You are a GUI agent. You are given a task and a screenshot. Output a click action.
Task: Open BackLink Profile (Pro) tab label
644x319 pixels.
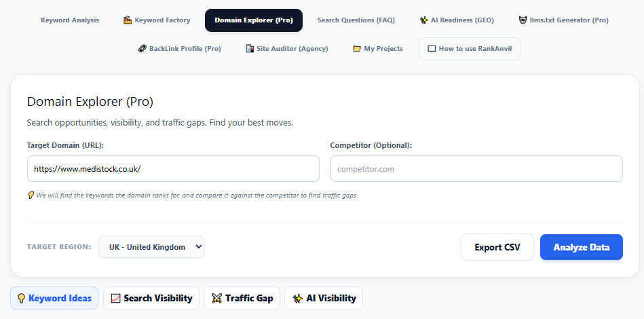click(x=185, y=48)
